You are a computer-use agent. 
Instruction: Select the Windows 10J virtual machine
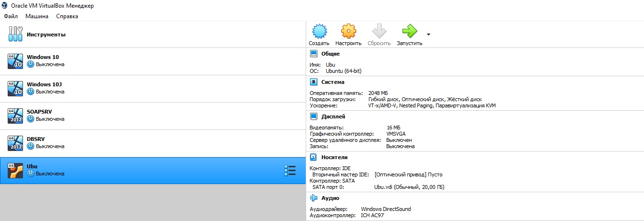(x=153, y=89)
